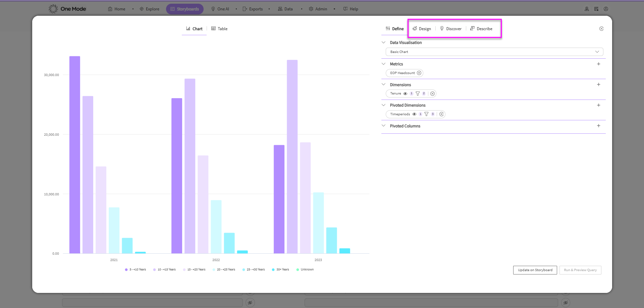Add a new metric with plus icon
Screen dimensions: 644x308
(598, 64)
